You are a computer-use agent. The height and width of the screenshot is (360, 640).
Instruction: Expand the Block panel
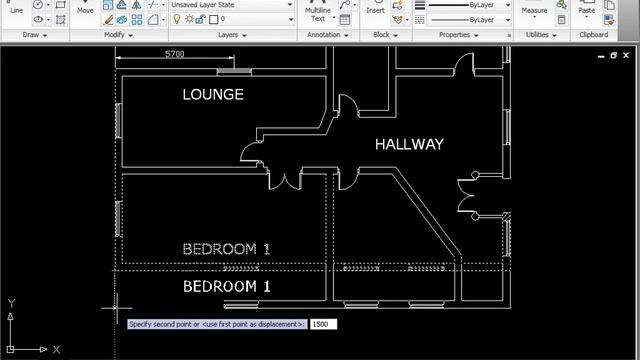pos(385,35)
